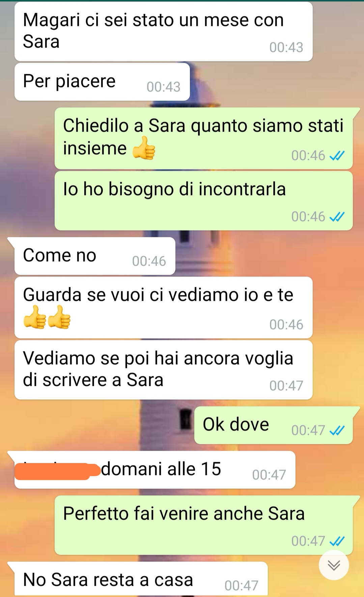Tap blue ticks on 'Io ho bisogno di incontrarla'
Screen dimensions: 364x597
[x=337, y=216]
